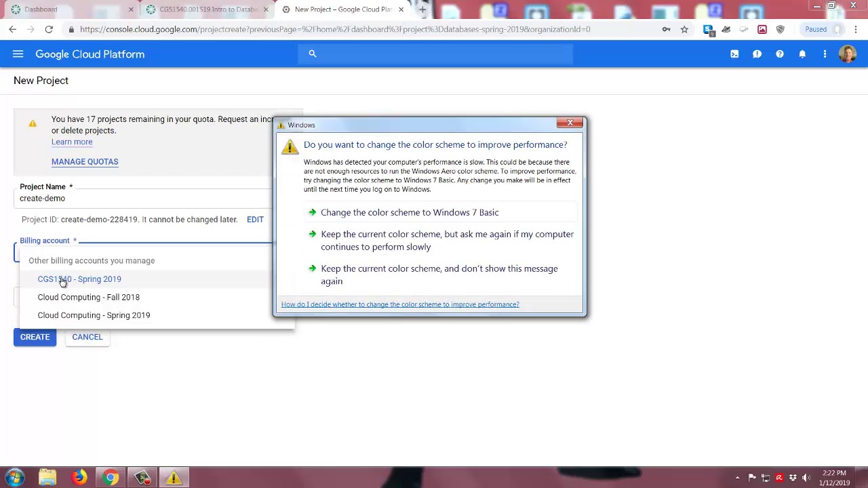Click the Action Center flag tray icon
The height and width of the screenshot is (488, 868).
pyautogui.click(x=752, y=478)
